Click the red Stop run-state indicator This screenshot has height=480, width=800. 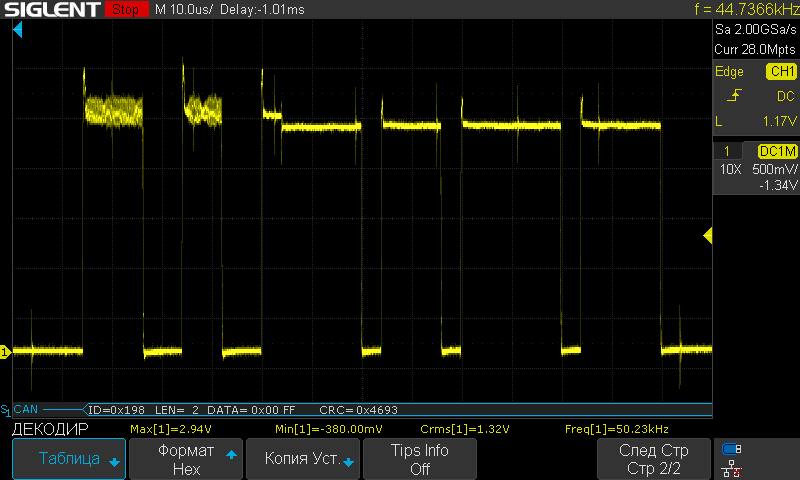(126, 9)
